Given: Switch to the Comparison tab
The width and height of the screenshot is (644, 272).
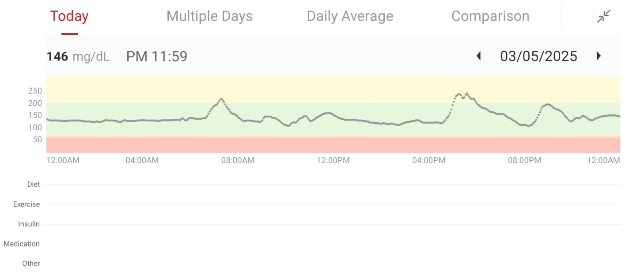Looking at the screenshot, I should [490, 16].
